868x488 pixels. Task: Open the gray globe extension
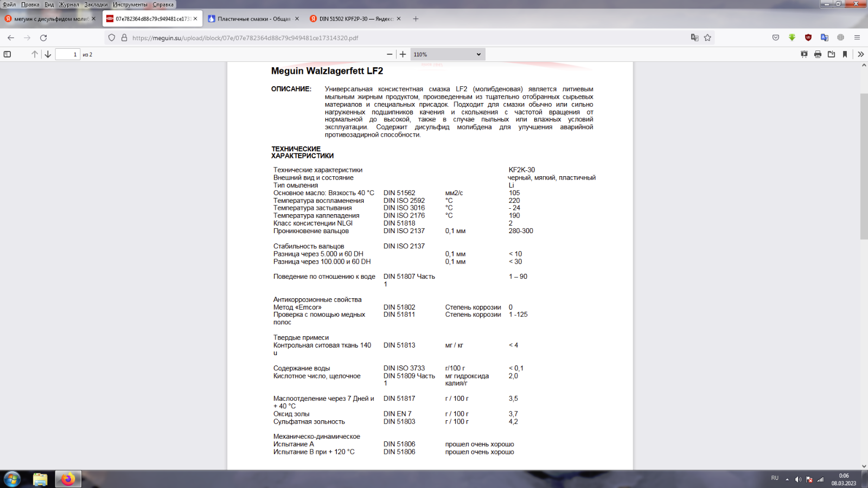[841, 38]
